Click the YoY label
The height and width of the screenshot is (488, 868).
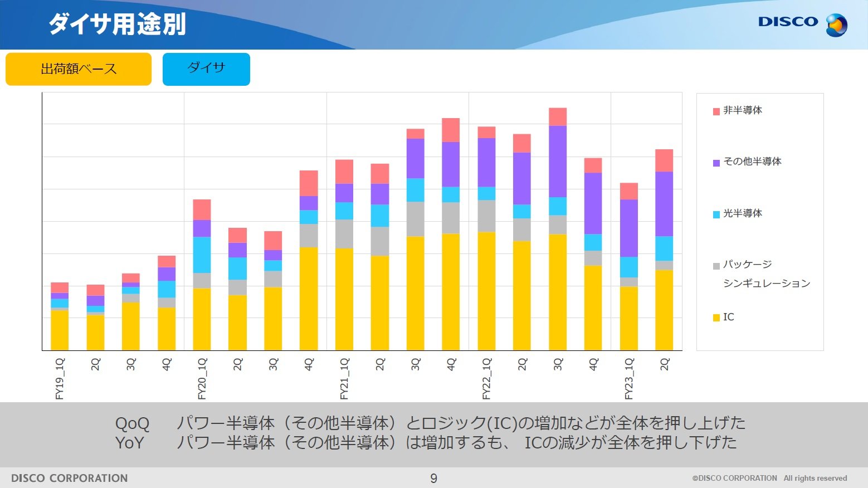pyautogui.click(x=129, y=443)
